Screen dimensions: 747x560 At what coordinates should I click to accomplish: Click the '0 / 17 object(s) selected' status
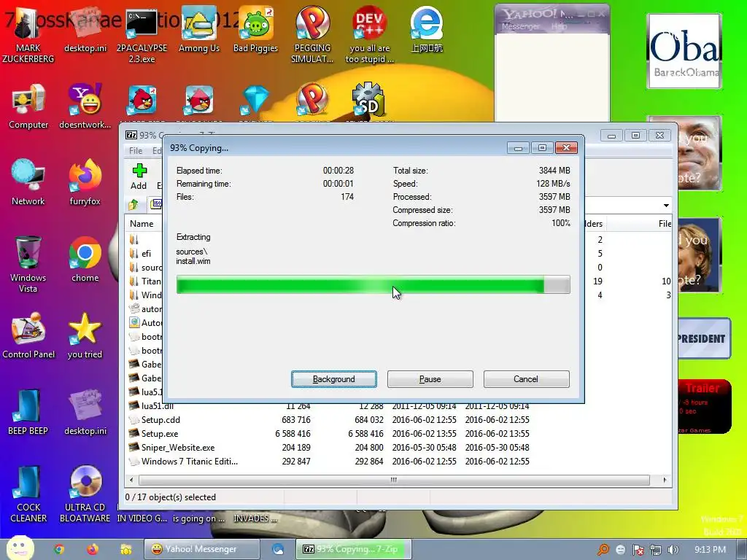(x=171, y=497)
